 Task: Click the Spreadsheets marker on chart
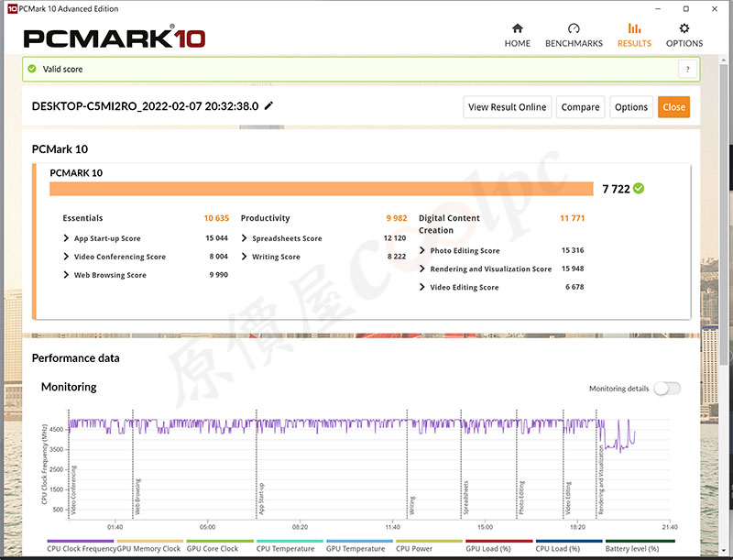click(465, 498)
